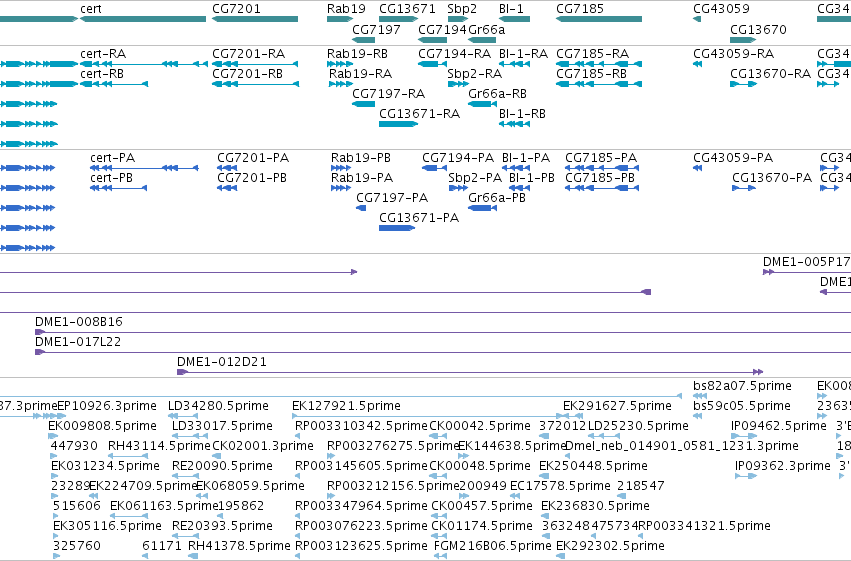
Task: Click the BI-1 gene label
Action: [x=511, y=9]
